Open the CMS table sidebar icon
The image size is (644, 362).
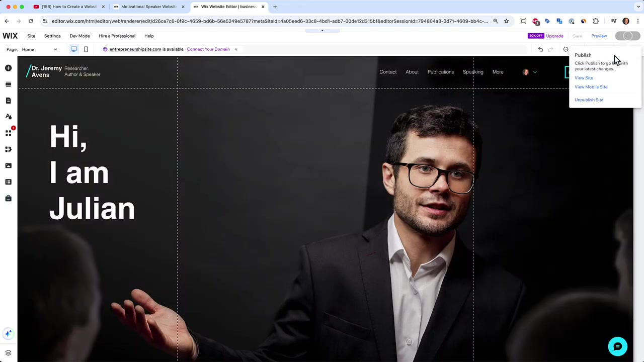tap(8, 182)
